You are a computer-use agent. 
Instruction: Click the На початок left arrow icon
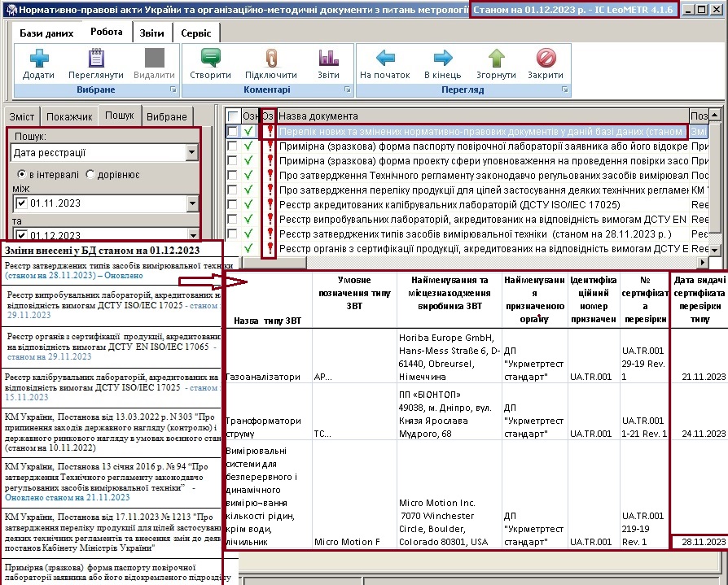(x=385, y=58)
